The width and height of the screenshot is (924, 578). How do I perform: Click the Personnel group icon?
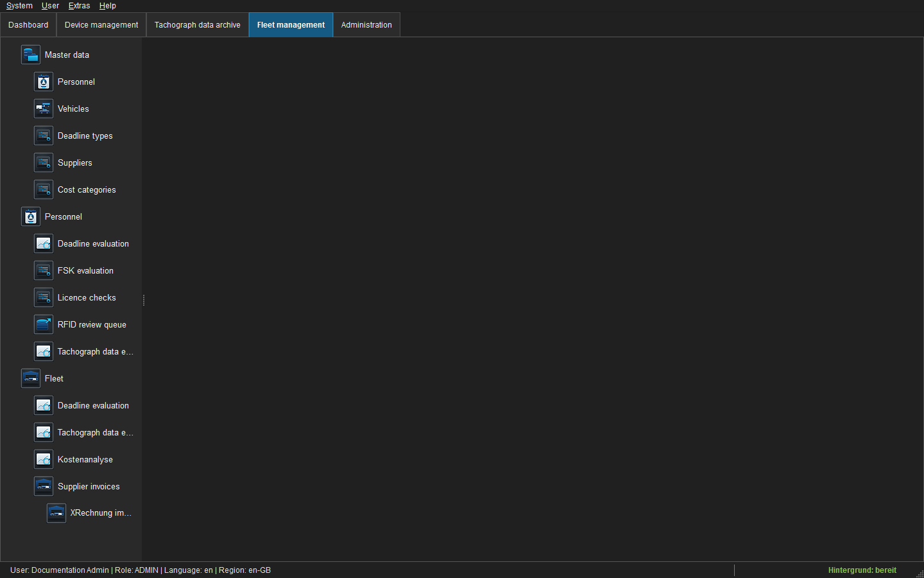[31, 216]
